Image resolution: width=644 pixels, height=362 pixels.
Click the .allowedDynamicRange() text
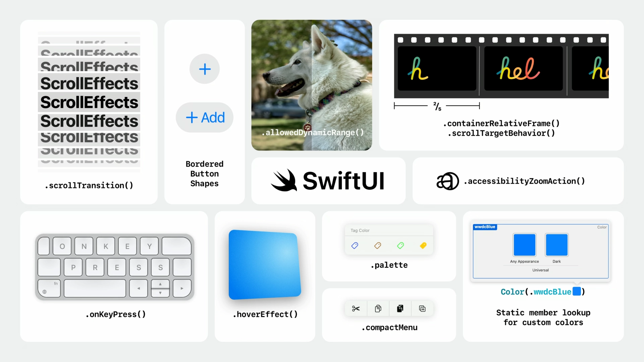click(x=313, y=133)
